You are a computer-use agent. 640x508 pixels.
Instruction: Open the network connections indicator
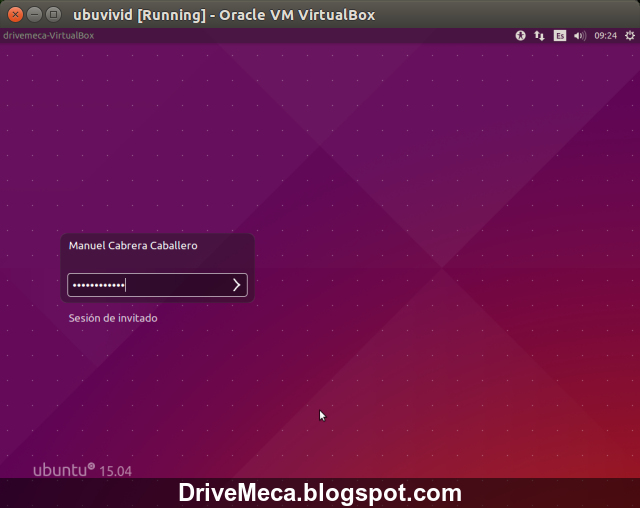click(539, 36)
